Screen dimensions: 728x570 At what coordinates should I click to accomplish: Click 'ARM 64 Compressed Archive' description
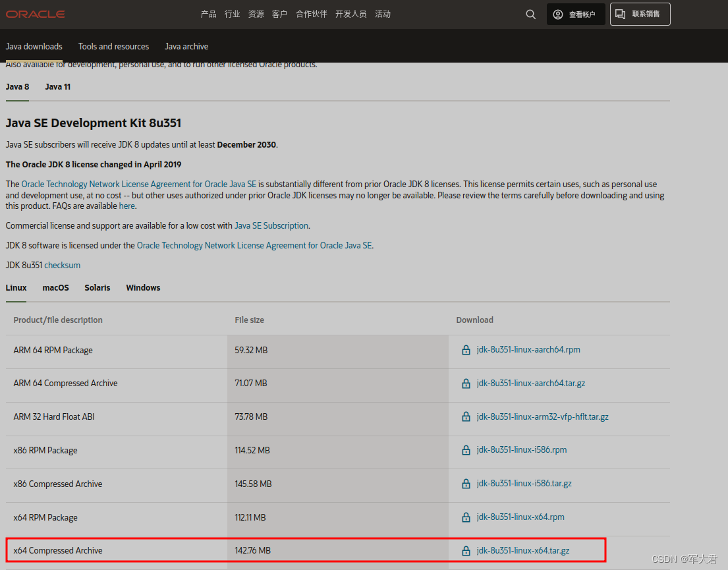[65, 384]
